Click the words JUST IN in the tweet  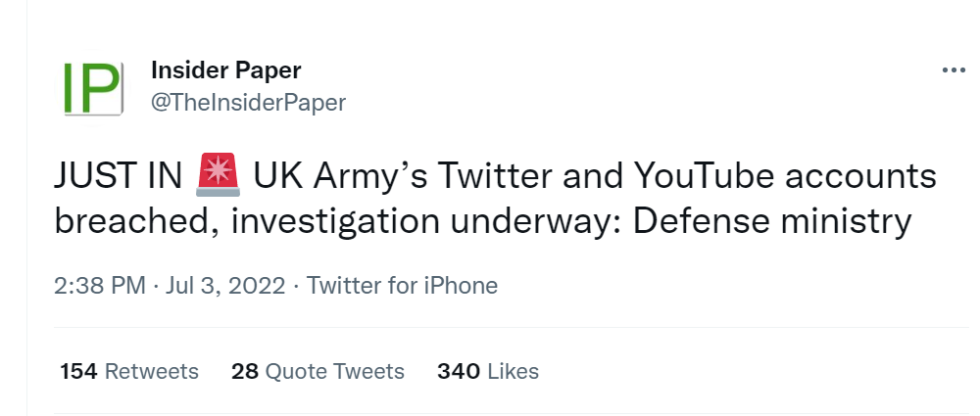click(118, 175)
